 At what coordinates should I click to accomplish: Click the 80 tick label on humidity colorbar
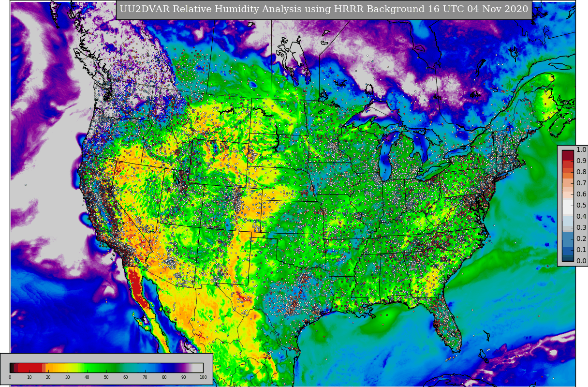point(164,377)
